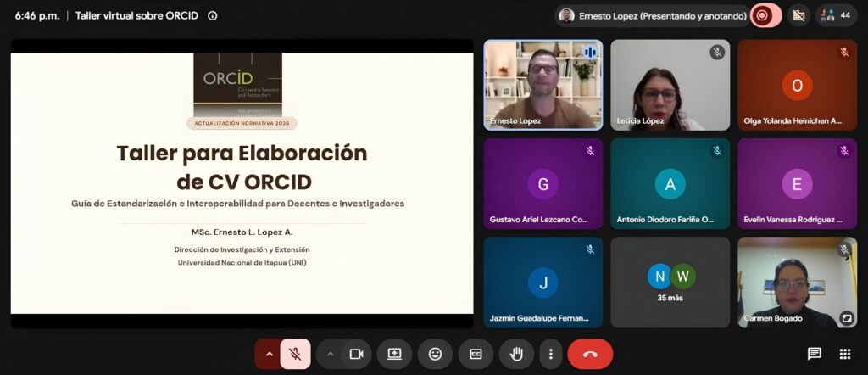The image size is (868, 375).
Task: Click avatar G on Gustavo Ariel tile
Action: [543, 184]
